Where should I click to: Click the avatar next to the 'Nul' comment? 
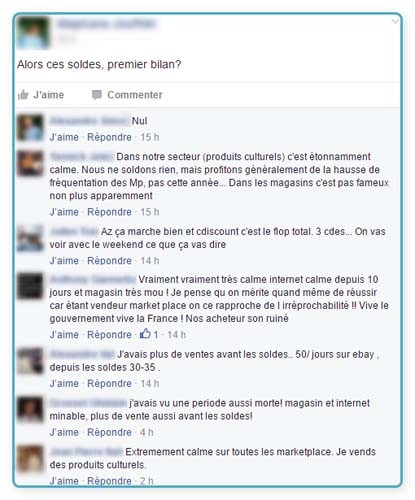coord(30,128)
